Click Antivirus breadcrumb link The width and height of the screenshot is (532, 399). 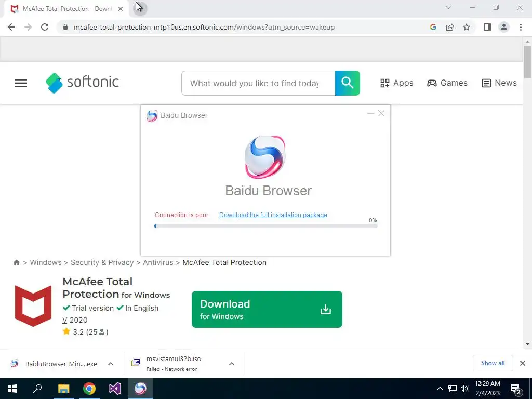tap(158, 262)
